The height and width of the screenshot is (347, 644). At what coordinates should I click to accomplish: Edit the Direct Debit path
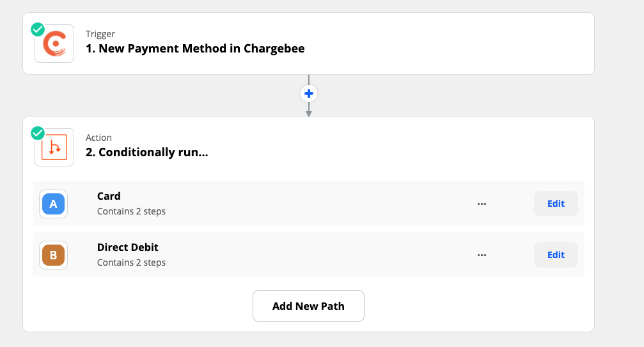tap(556, 255)
